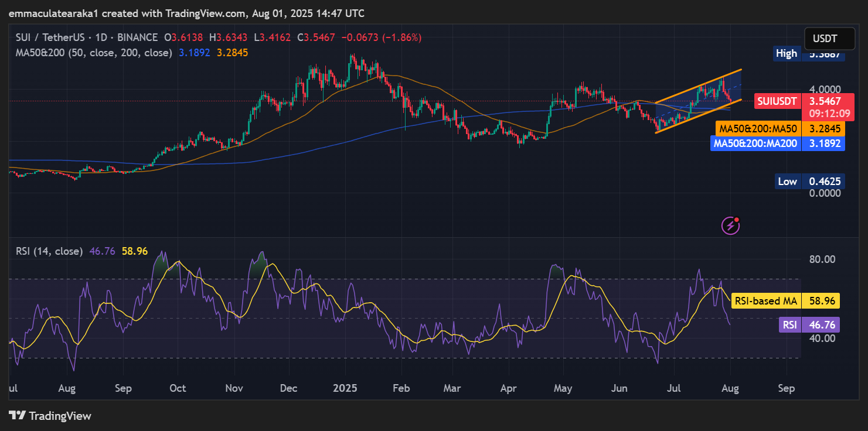Screen dimensions: 868x431
Task: Click the 80.00 RSI axis value
Action: (x=822, y=259)
